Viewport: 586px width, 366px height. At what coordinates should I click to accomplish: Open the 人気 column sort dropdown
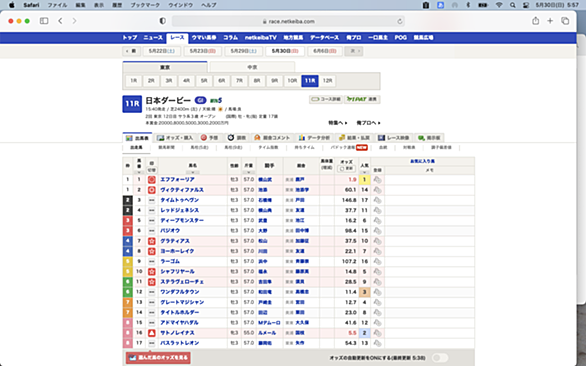click(364, 172)
